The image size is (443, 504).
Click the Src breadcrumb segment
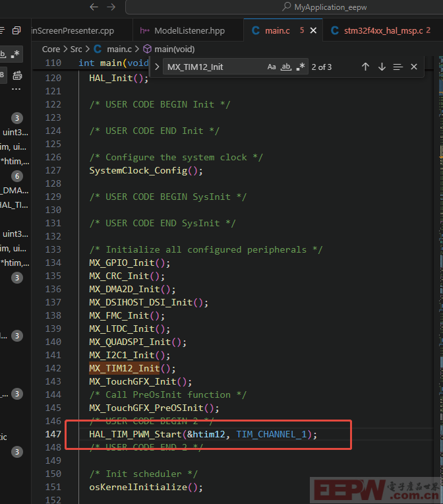pyautogui.click(x=76, y=49)
